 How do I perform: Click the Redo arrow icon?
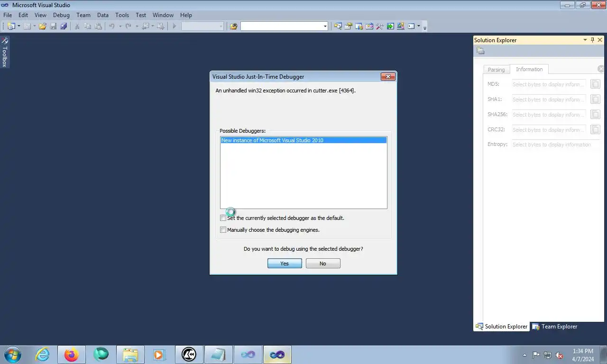tap(128, 27)
